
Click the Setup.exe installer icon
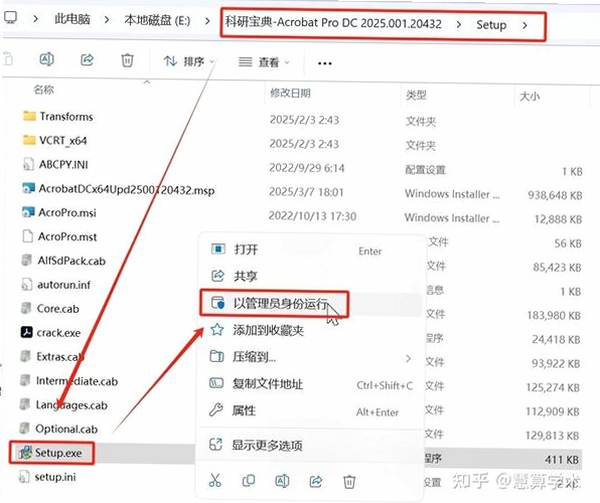click(26, 453)
